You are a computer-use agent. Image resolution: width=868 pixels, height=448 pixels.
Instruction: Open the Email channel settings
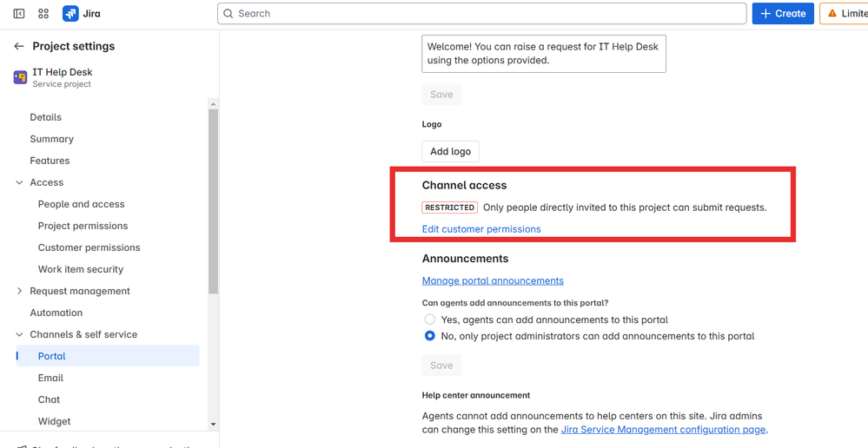coord(50,378)
